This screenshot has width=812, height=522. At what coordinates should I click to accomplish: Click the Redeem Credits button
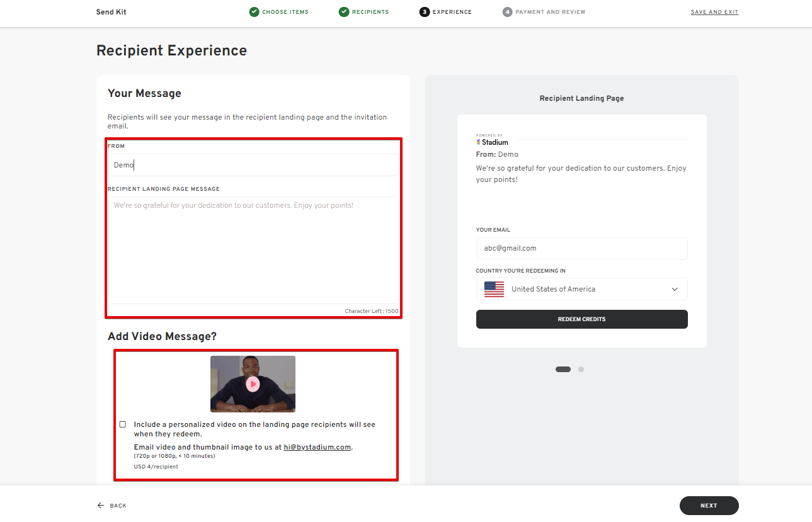click(581, 319)
